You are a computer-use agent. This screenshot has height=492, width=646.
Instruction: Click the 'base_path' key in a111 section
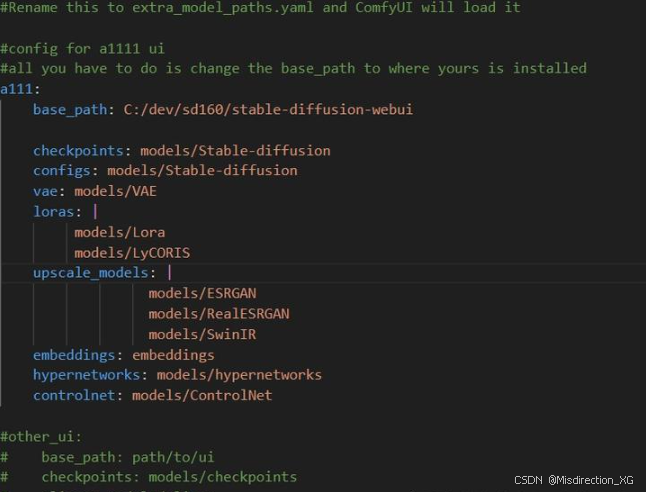(x=70, y=110)
